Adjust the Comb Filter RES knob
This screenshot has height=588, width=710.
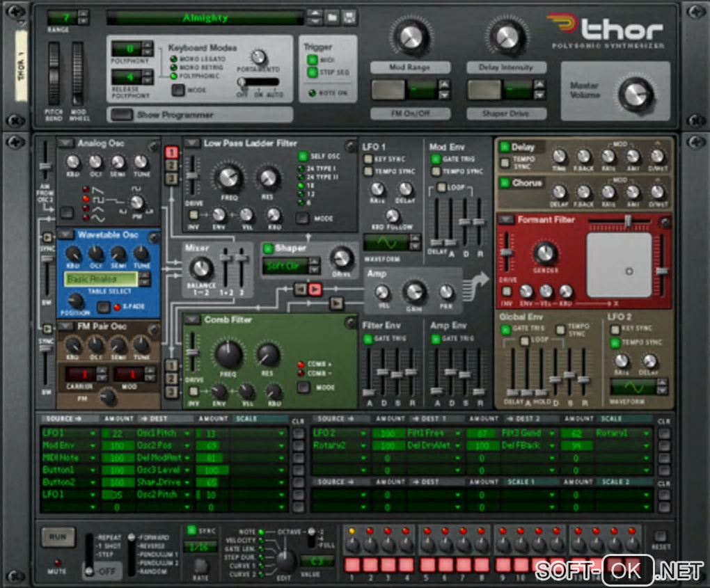(x=267, y=354)
